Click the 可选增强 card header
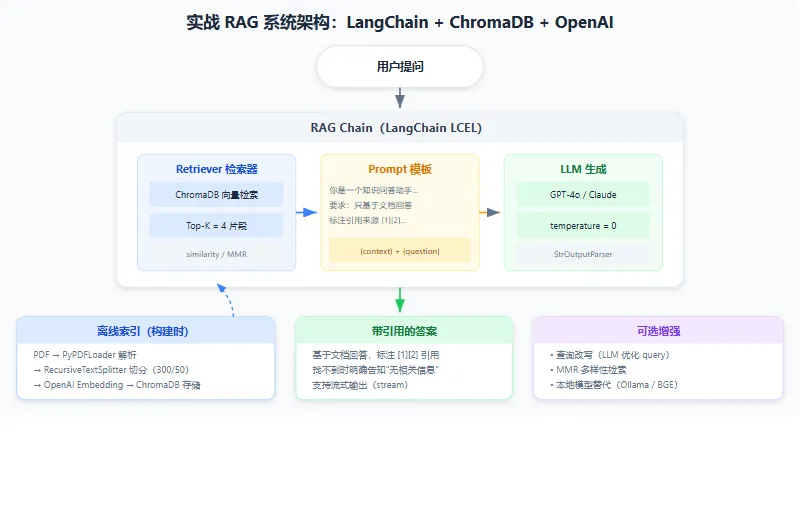Viewport: 800px width, 520px height. tap(658, 331)
